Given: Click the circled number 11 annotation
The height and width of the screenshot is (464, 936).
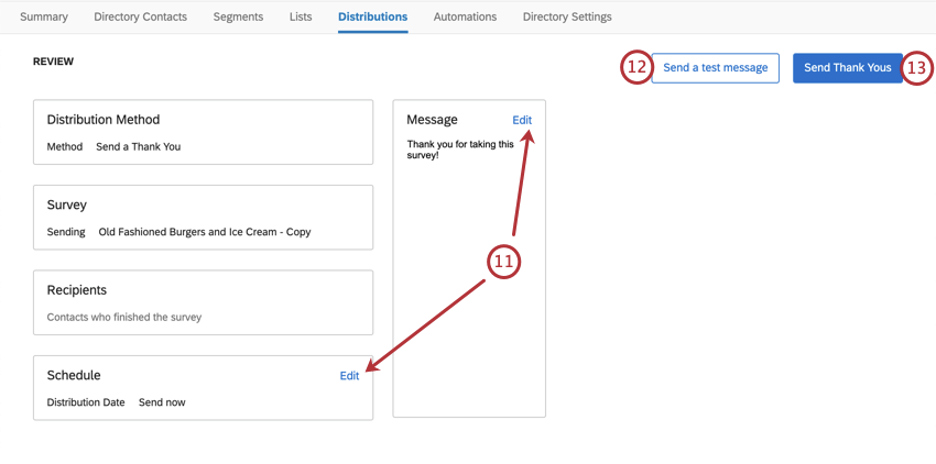Looking at the screenshot, I should click(x=504, y=263).
